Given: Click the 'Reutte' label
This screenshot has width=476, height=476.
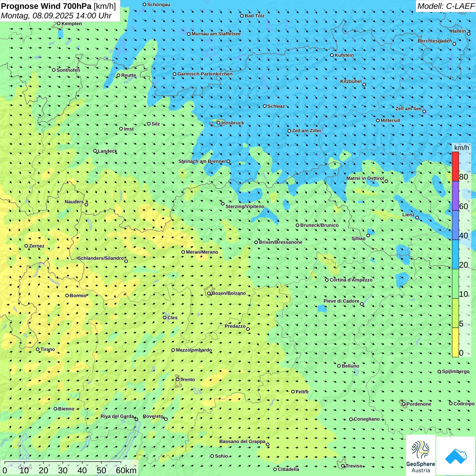Looking at the screenshot, I should point(129,75).
